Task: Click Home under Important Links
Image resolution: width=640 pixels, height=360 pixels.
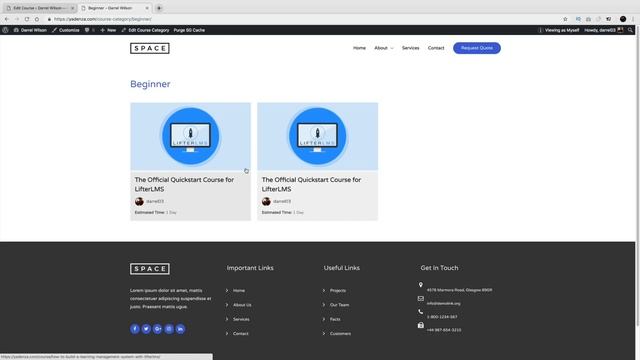Action: click(x=239, y=291)
